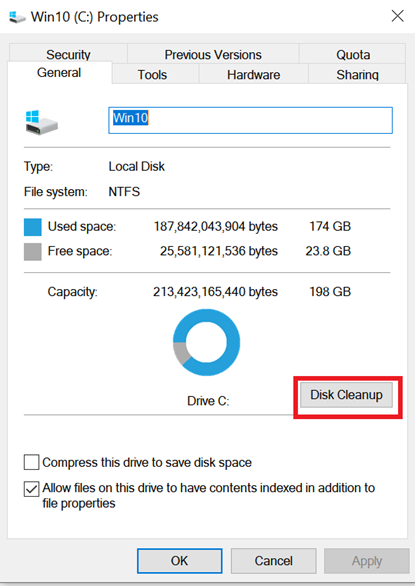Click the drive icon in title bar
This screenshot has width=415, height=586.
(x=17, y=17)
